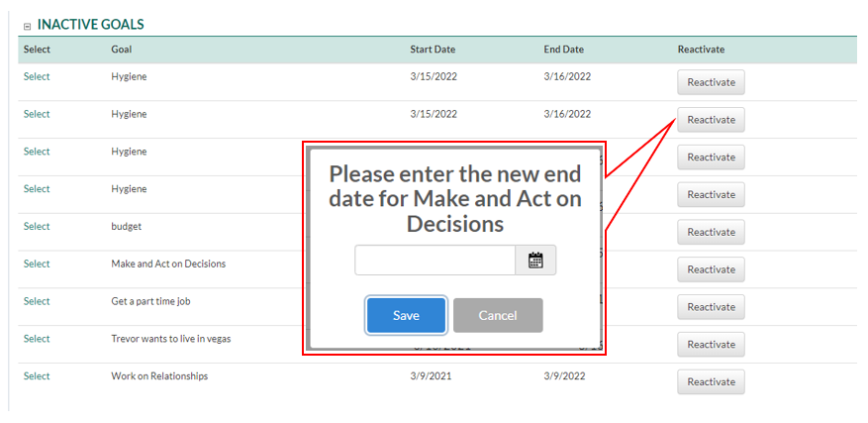This screenshot has height=423, width=868.
Task: Reactivate the Work on Relationships goal
Action: click(711, 381)
